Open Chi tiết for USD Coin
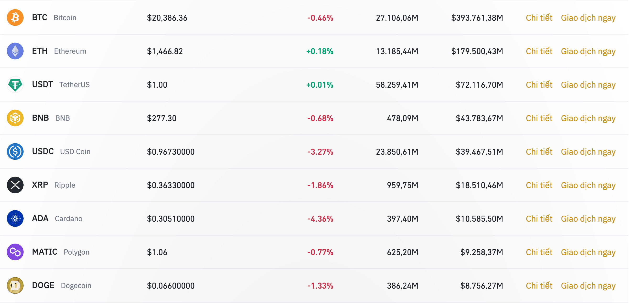644x303 pixels. pyautogui.click(x=539, y=151)
